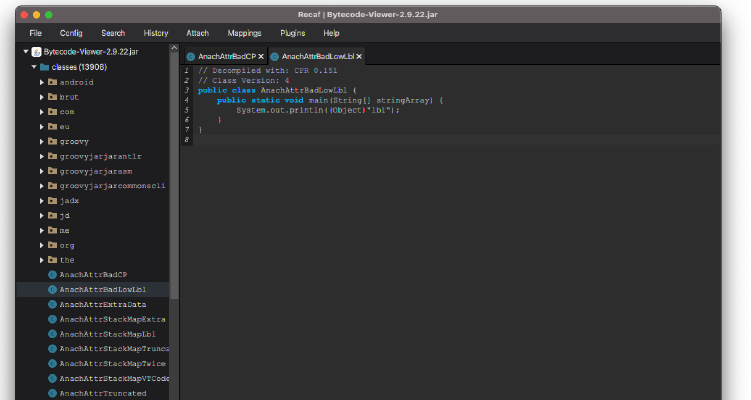751x400 pixels.
Task: Click the tree panel scroll up arrow
Action: coord(174,48)
